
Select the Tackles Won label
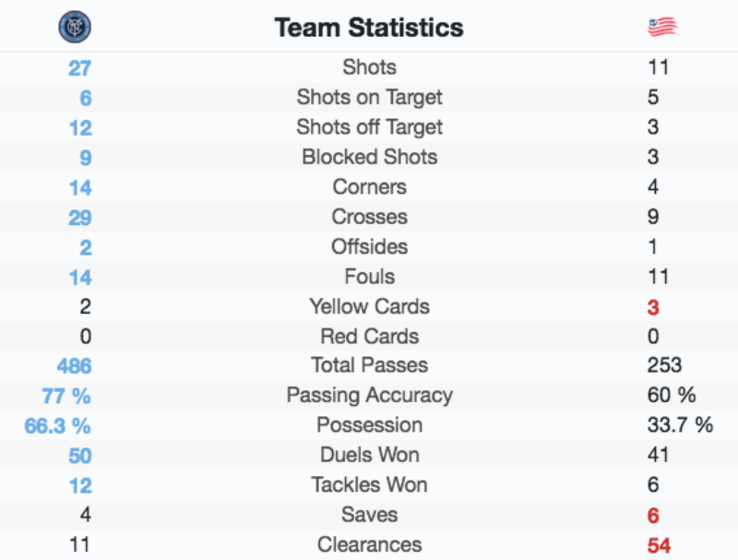tap(370, 484)
